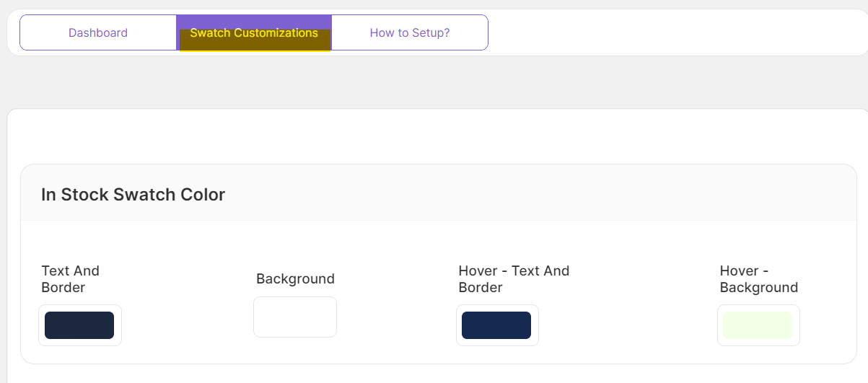868x383 pixels.
Task: Select the light green Hover - Background swatch
Action: [758, 325]
